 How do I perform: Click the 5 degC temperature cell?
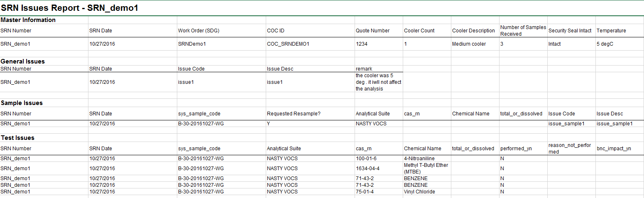605,44
